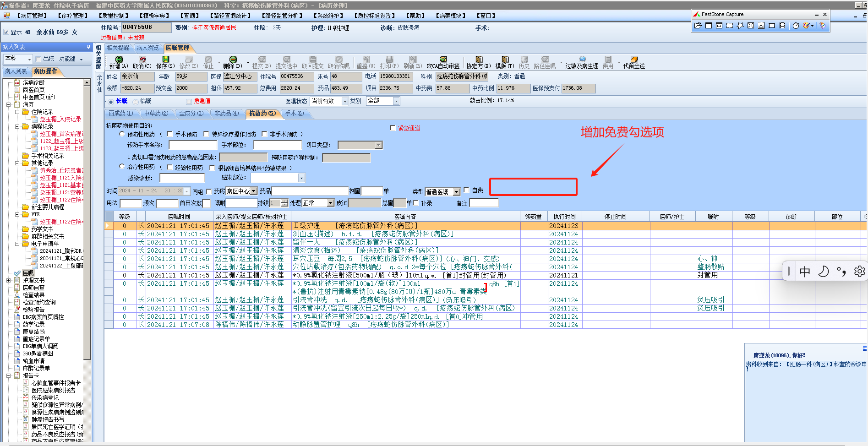
Task: Click FastStone scrolling window capture icon
Action: click(x=761, y=26)
